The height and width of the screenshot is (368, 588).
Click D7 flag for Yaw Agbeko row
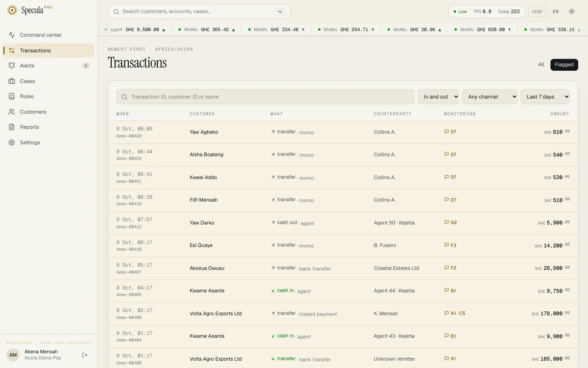pyautogui.click(x=451, y=132)
